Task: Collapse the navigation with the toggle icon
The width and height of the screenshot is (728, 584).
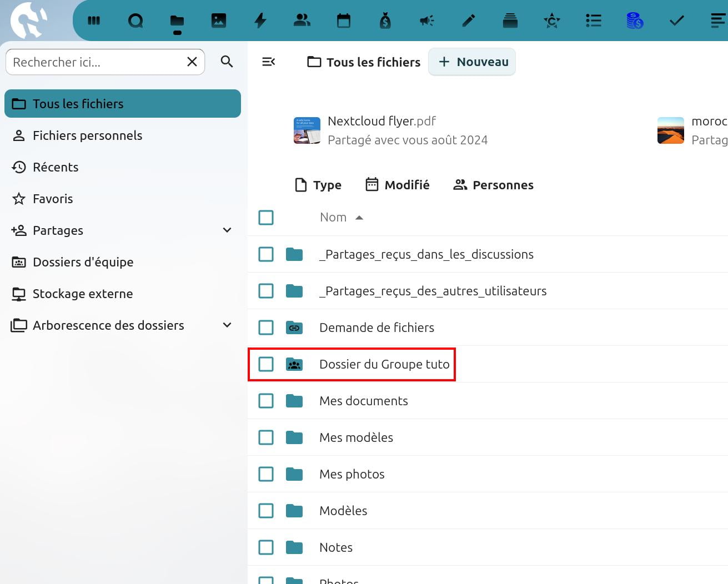Action: tap(269, 62)
